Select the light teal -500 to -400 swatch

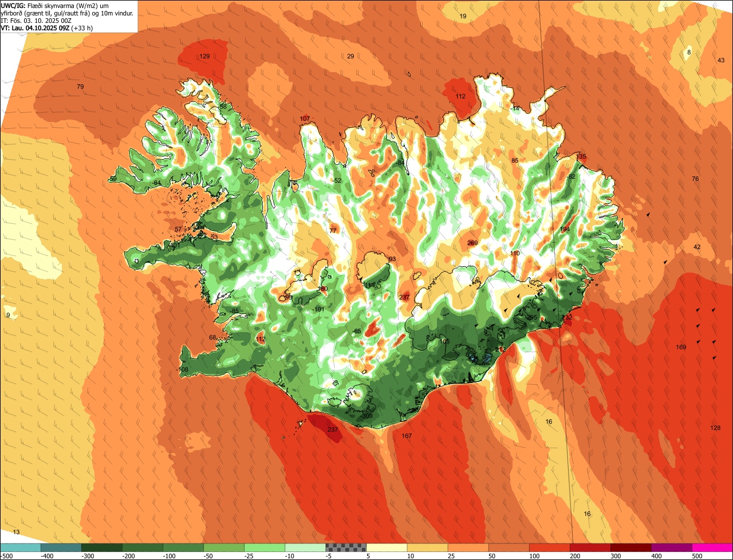click(20, 547)
